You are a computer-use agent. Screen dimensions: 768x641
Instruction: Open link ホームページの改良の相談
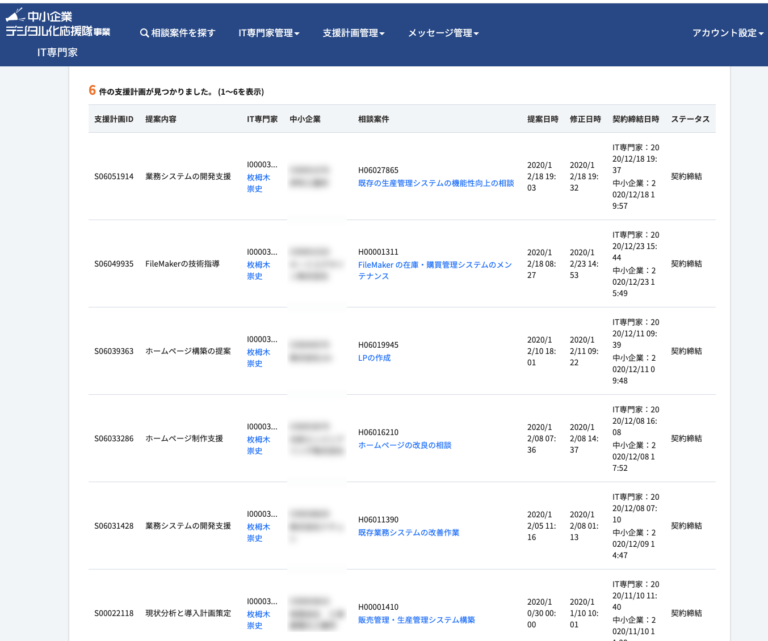pyautogui.click(x=405, y=445)
